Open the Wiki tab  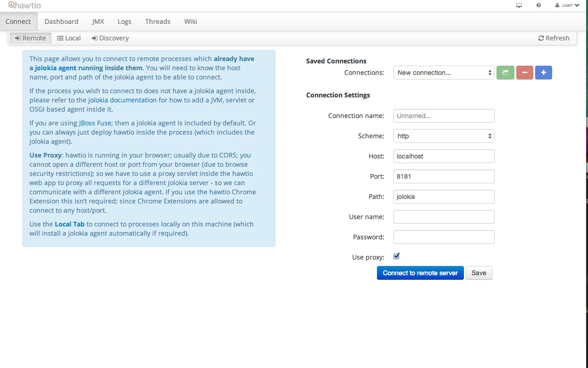(191, 22)
